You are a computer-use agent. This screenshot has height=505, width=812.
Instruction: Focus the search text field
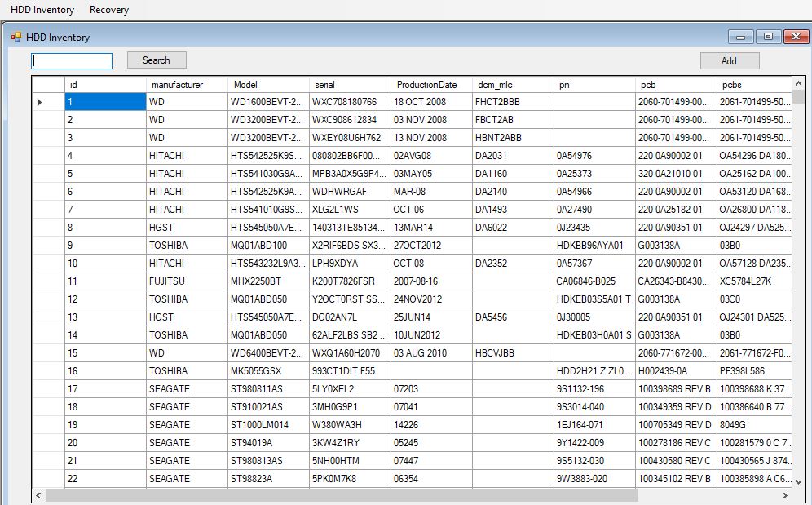click(x=72, y=61)
